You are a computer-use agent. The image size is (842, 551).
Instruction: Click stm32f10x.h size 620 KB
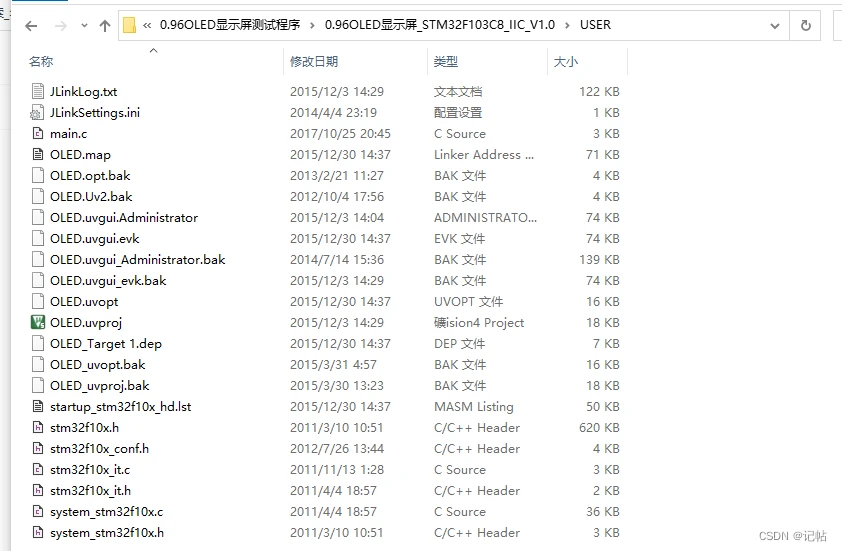click(x=599, y=427)
